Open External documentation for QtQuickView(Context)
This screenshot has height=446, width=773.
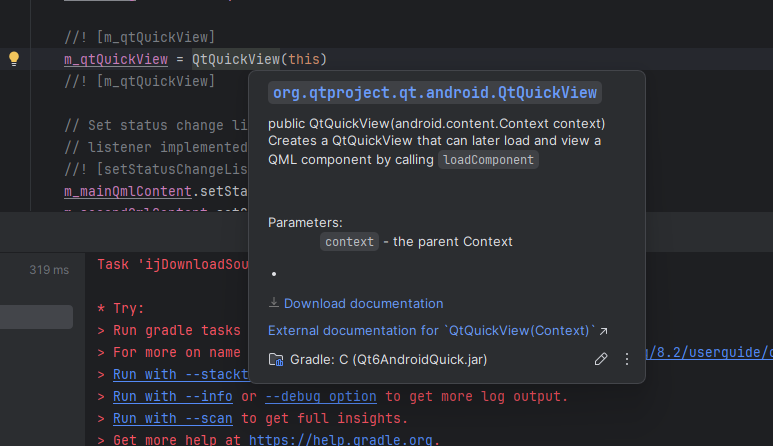pyautogui.click(x=431, y=331)
